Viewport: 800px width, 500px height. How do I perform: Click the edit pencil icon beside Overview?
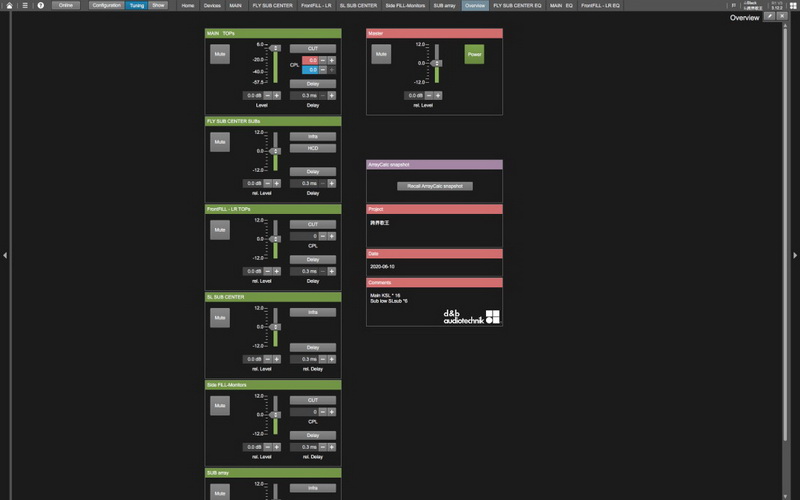click(x=769, y=17)
